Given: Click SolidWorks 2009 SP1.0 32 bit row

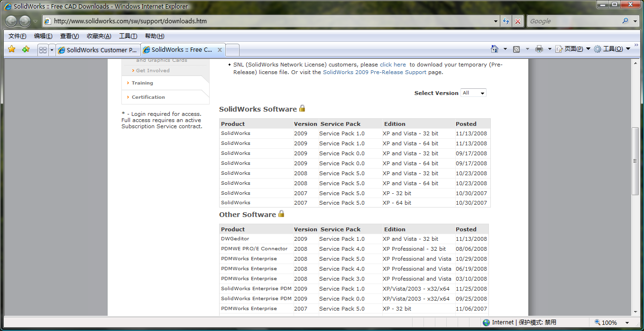Looking at the screenshot, I should pyautogui.click(x=355, y=133).
